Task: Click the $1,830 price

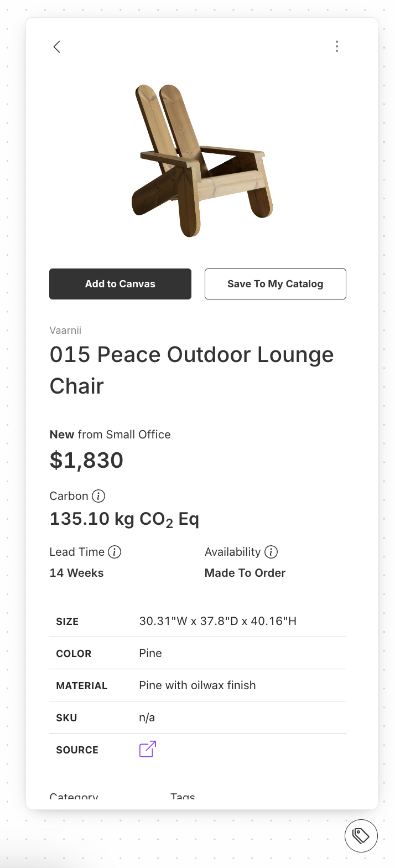Action: pos(86,461)
